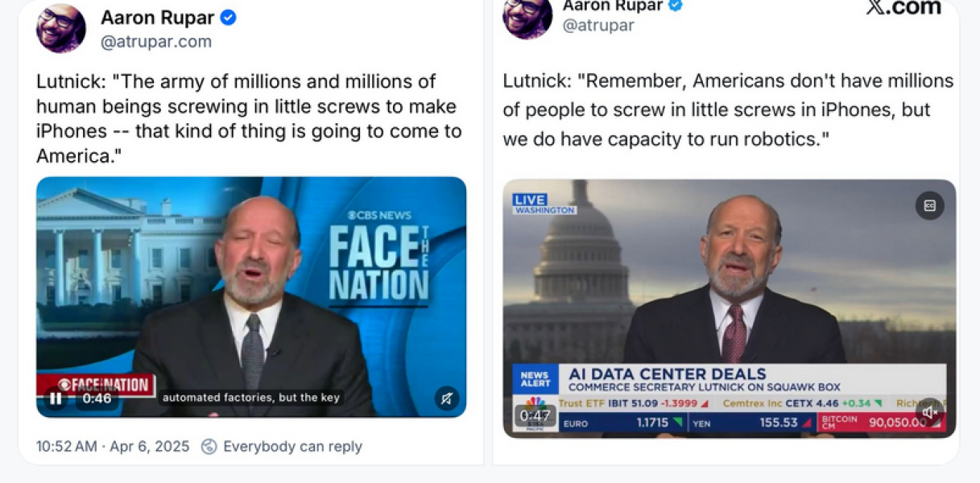Open Aaron Rupar's avatar in left post
The width and height of the screenshot is (980, 483).
pyautogui.click(x=61, y=28)
